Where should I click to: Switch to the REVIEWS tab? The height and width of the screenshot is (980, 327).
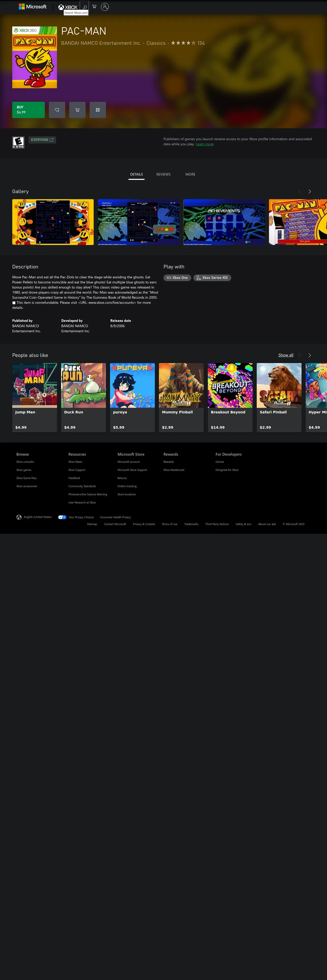coord(163,174)
